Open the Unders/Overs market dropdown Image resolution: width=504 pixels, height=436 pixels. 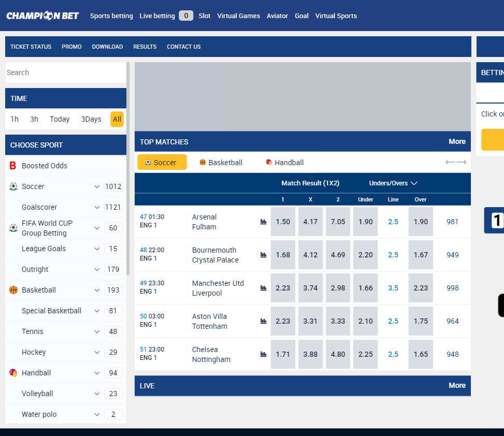tap(393, 183)
